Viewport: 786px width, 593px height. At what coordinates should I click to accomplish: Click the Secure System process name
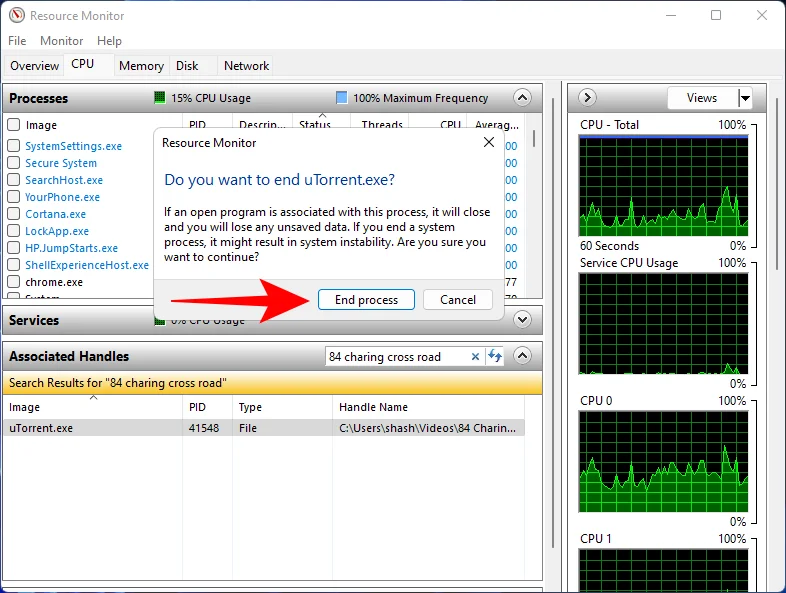click(x=61, y=163)
